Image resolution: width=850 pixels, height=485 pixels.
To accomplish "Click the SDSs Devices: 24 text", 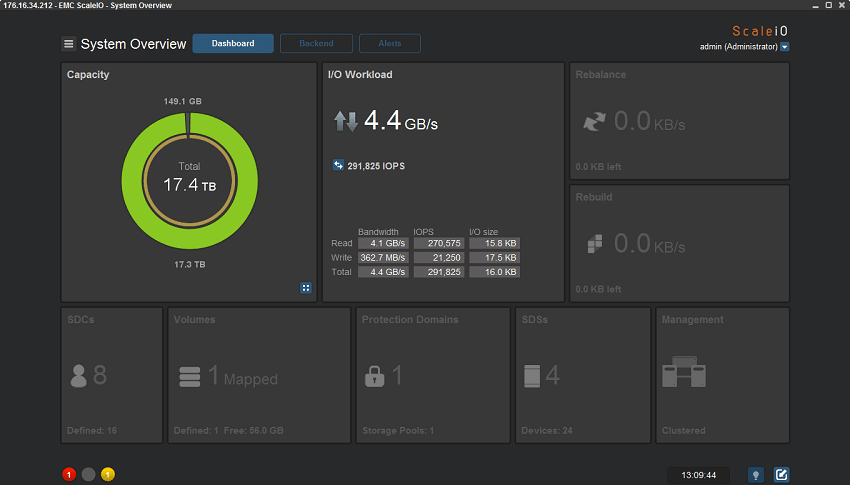I will coord(547,431).
